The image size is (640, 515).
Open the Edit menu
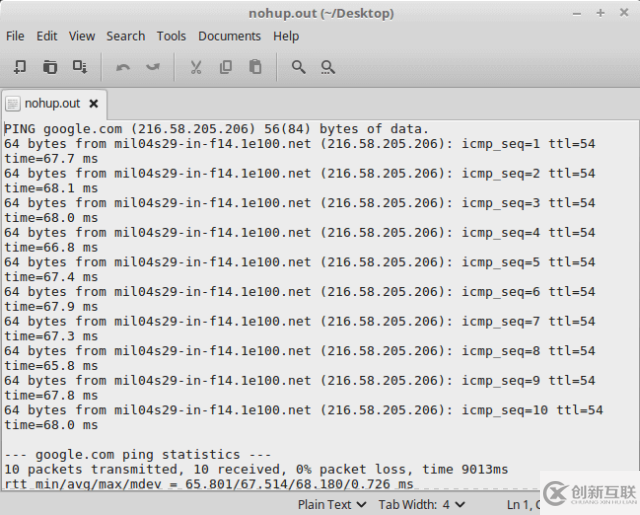[47, 36]
